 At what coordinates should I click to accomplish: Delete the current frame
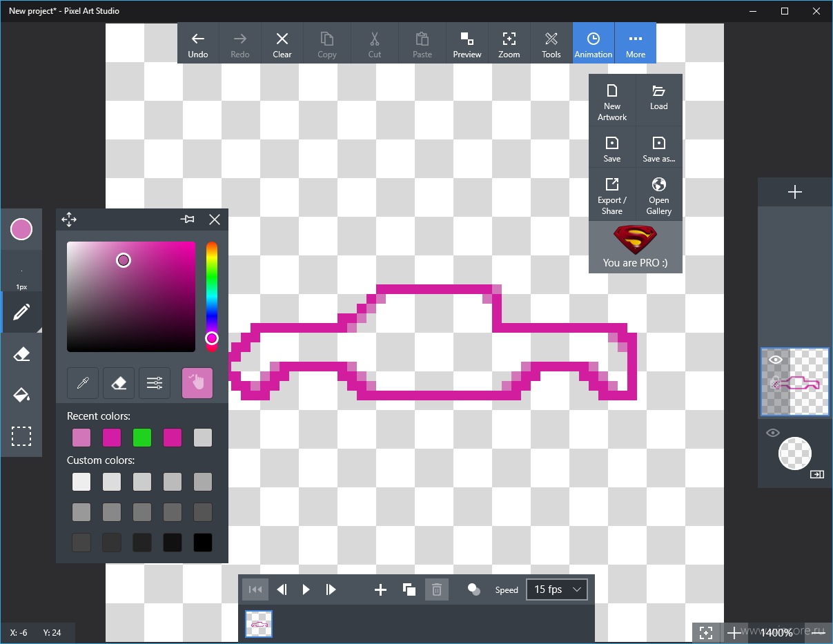tap(437, 589)
